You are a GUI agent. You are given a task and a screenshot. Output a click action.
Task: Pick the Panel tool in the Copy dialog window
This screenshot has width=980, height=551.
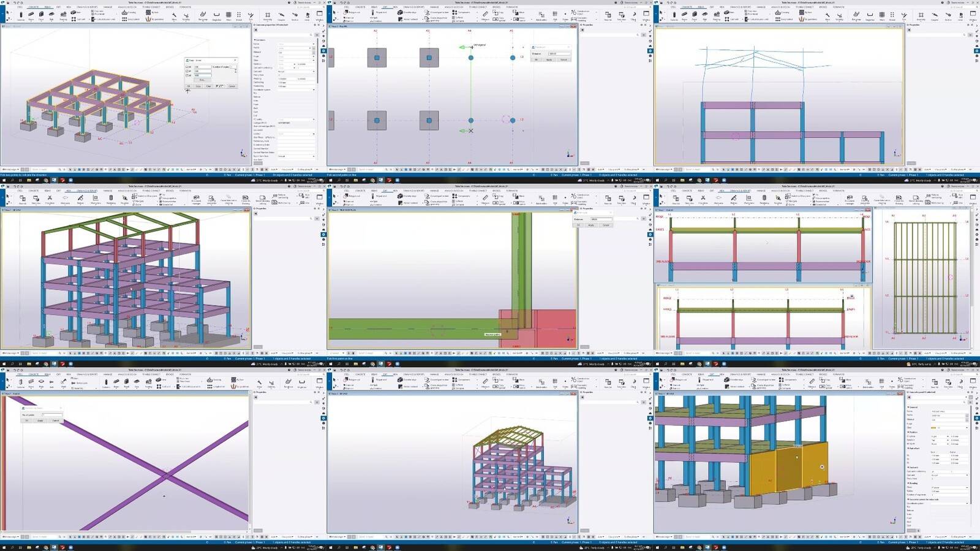click(41, 15)
